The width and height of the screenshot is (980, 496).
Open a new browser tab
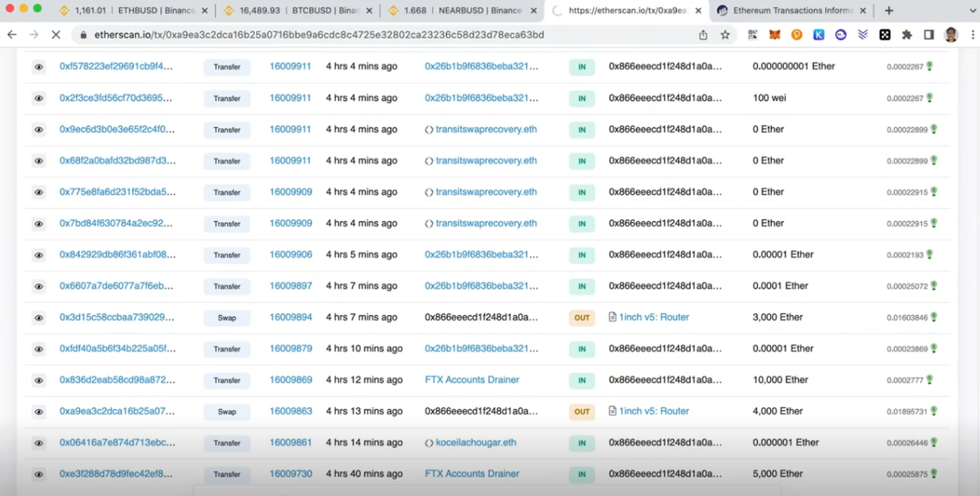tap(889, 11)
